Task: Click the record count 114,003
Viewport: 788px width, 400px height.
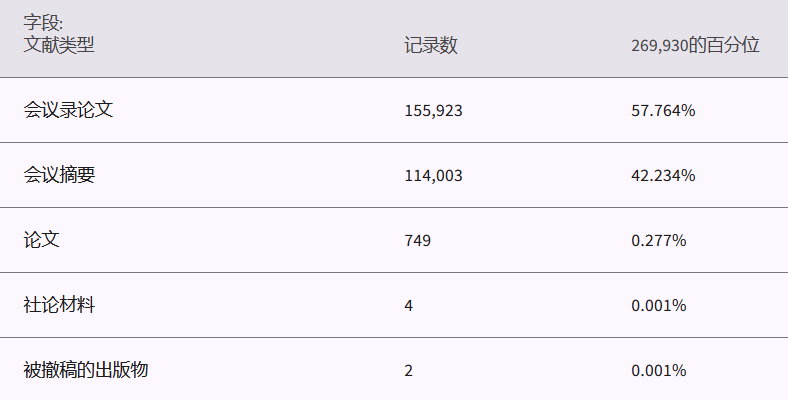Action: [433, 175]
